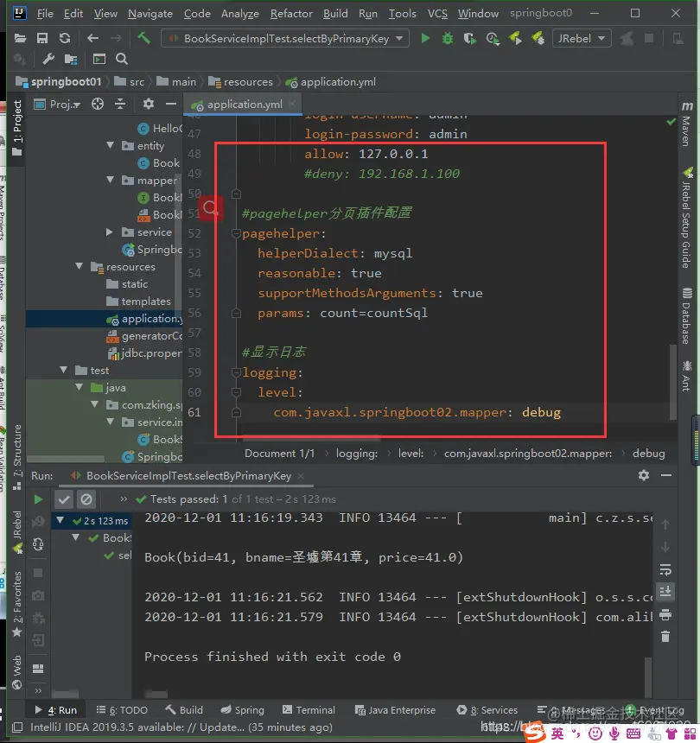This screenshot has width=700, height=743.
Task: Click the Search Everywhere magnifier icon
Action: pyautogui.click(x=122, y=60)
